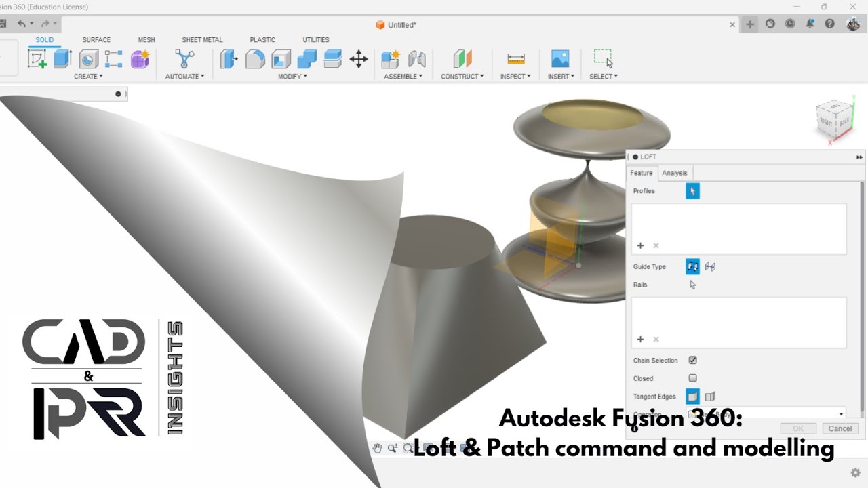Select the Pan tool in navigation bar

377,448
